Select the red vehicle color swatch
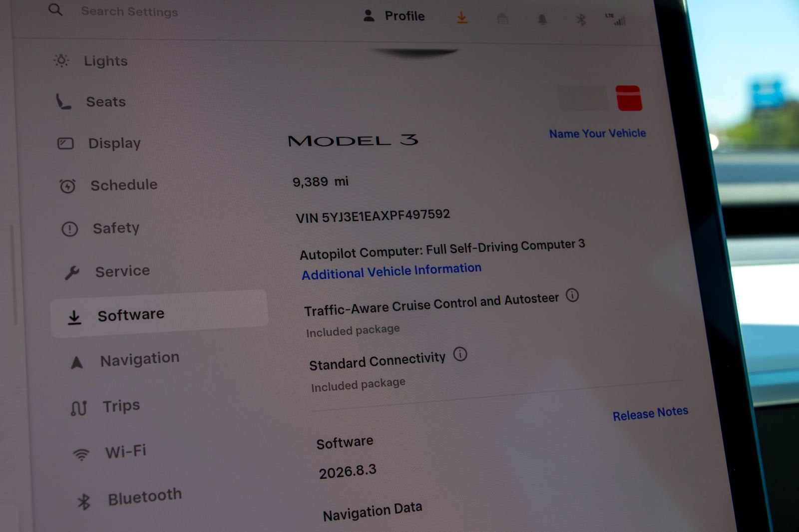Viewport: 799px width, 532px height. click(x=629, y=98)
